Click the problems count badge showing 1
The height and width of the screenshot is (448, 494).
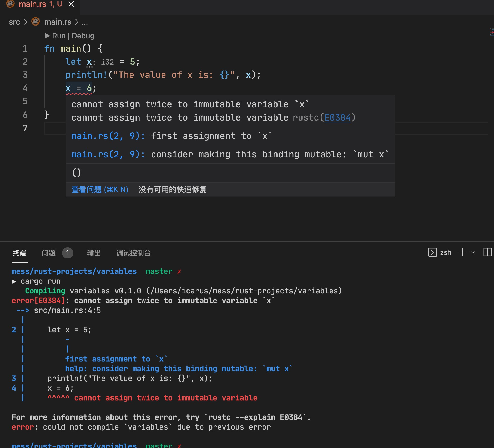[68, 253]
